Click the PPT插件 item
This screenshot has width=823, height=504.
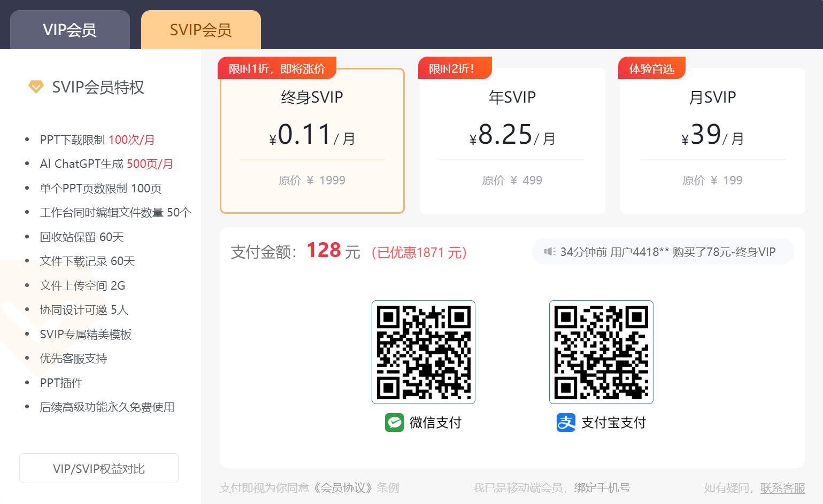click(x=61, y=383)
